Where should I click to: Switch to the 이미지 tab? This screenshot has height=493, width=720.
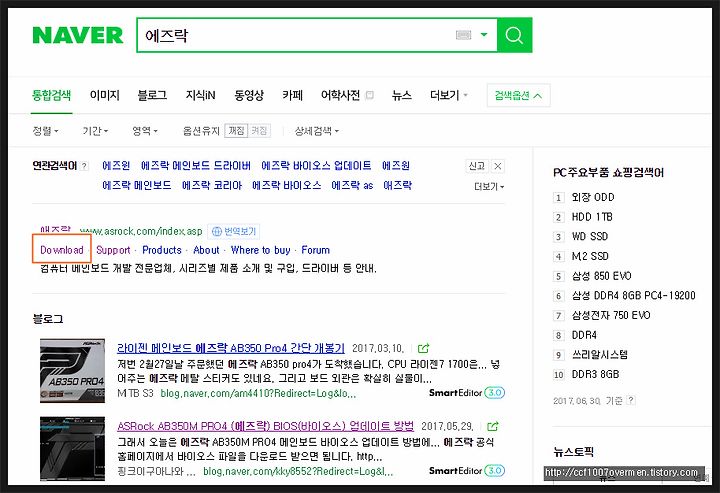coord(105,95)
